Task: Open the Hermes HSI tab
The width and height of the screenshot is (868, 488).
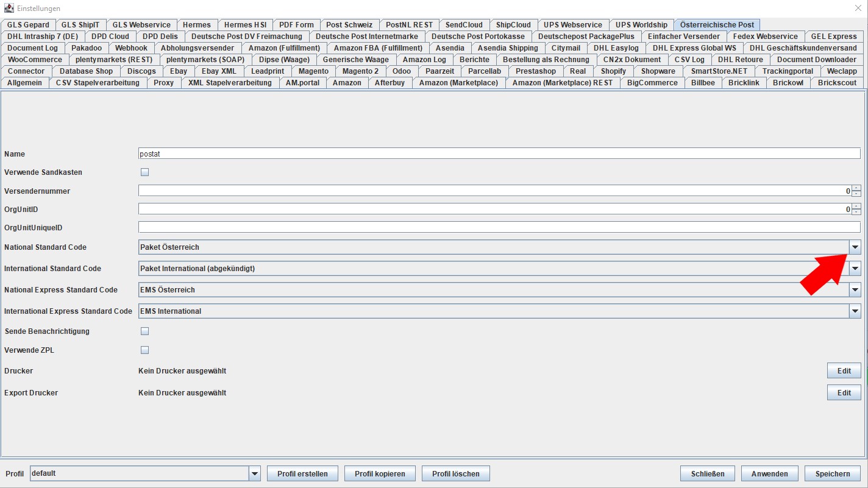Action: click(244, 25)
